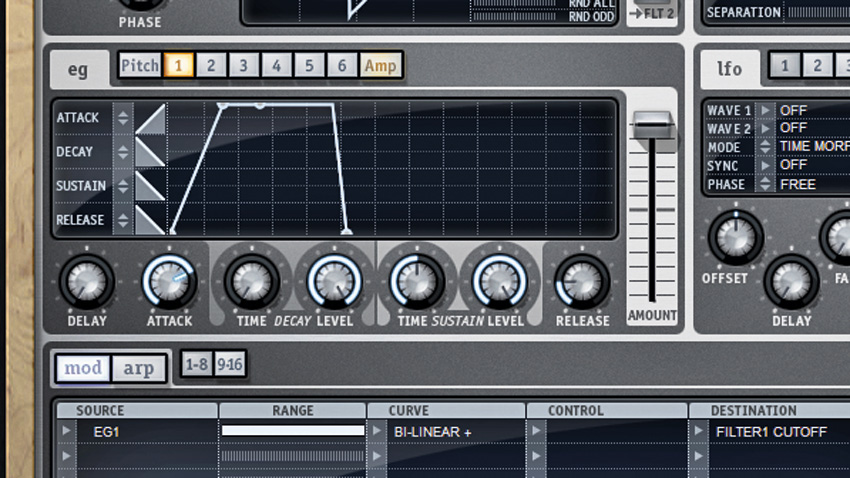850x478 pixels.
Task: Open destination arrow for FILTER1 CUTOFF
Action: click(x=698, y=431)
